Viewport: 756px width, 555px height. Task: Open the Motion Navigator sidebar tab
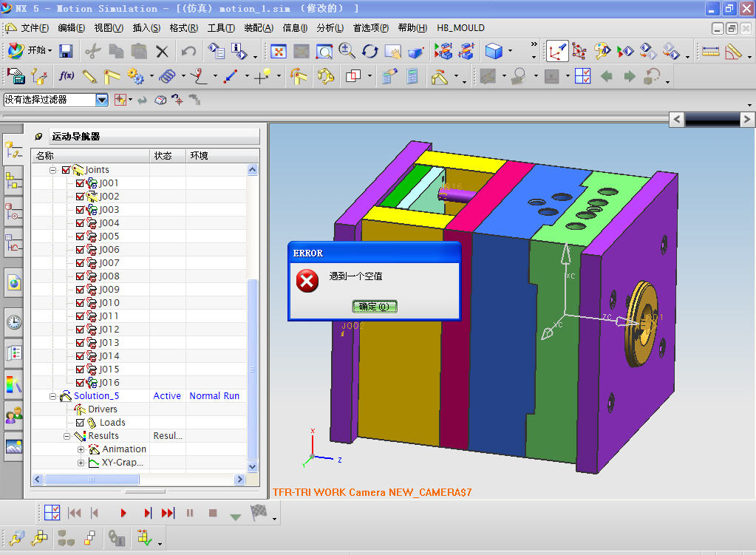tap(13, 149)
